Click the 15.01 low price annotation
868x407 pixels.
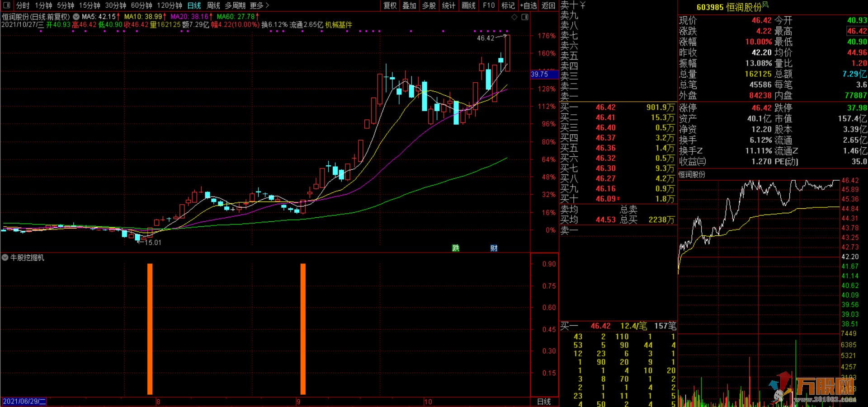153,243
